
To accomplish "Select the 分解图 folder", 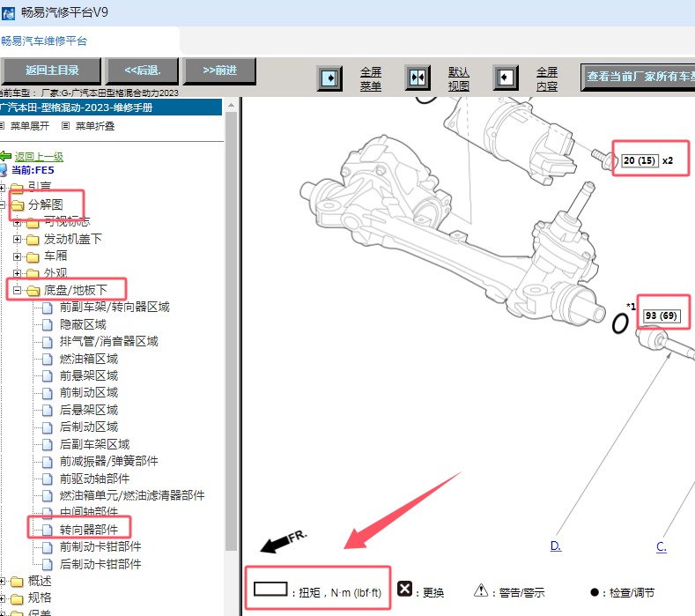I will coord(46,204).
